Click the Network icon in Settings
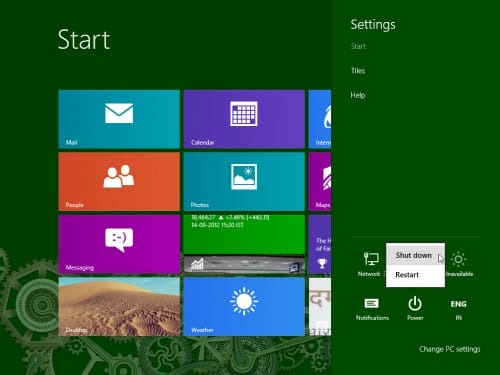 point(371,264)
